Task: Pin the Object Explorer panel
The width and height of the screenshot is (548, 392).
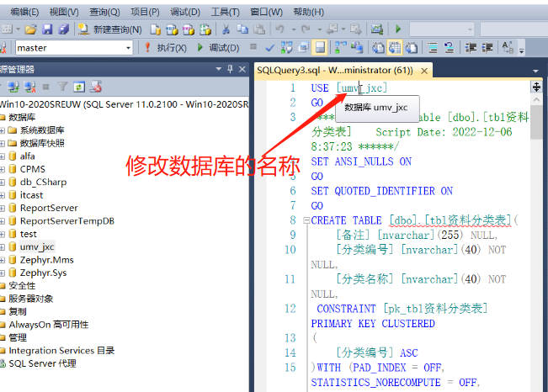Action: click(x=230, y=69)
